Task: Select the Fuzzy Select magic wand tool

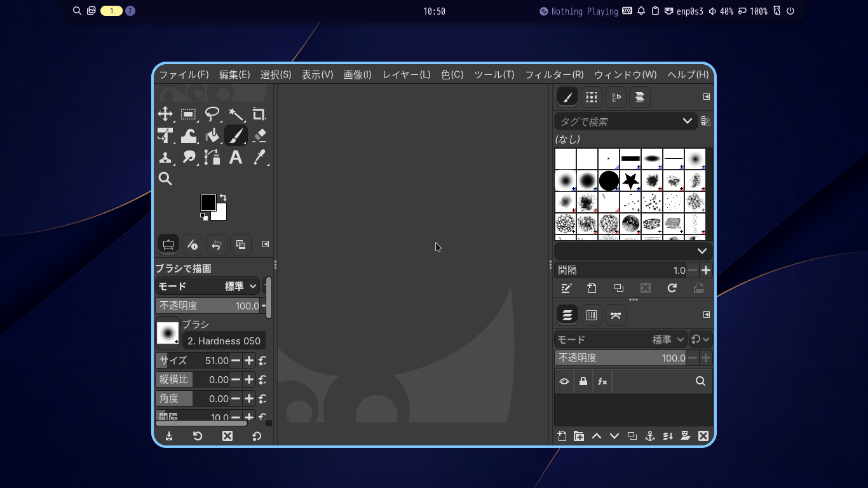Action: [236, 114]
